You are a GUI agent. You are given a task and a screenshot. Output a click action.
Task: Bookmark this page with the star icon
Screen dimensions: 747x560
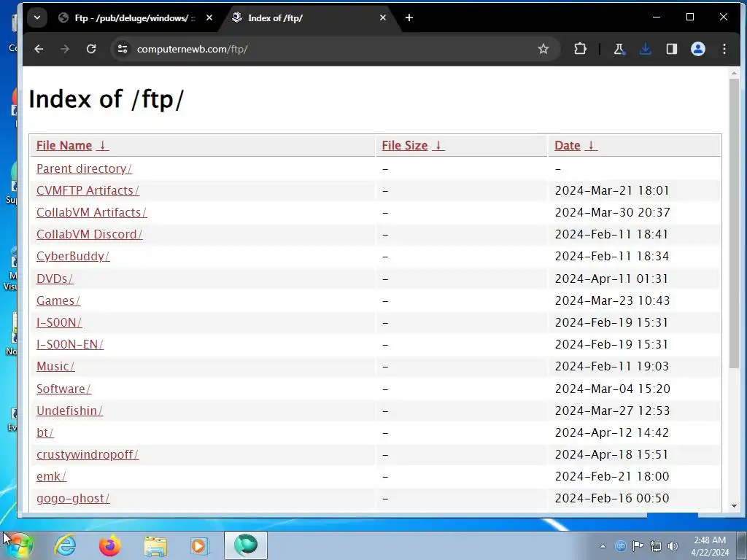tap(543, 49)
